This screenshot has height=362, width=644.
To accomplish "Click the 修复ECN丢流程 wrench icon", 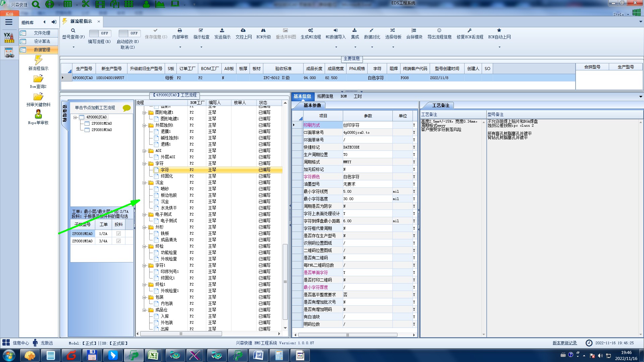I will (470, 31).
